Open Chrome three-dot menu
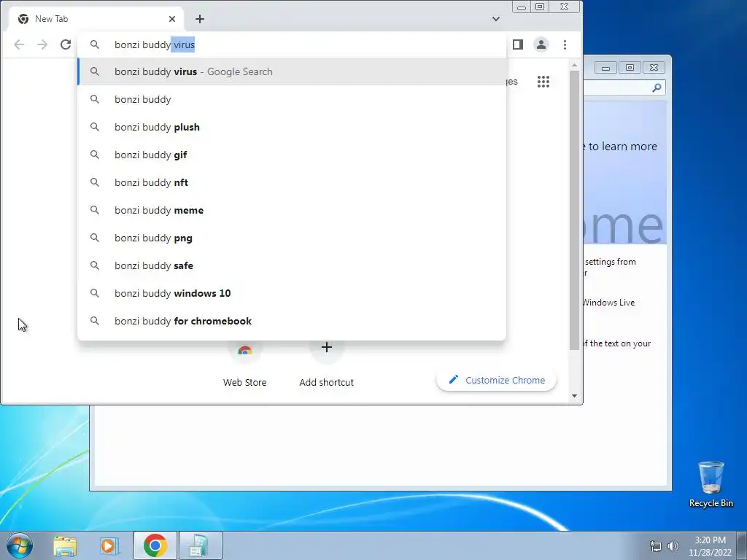The width and height of the screenshot is (747, 560). pyautogui.click(x=565, y=44)
